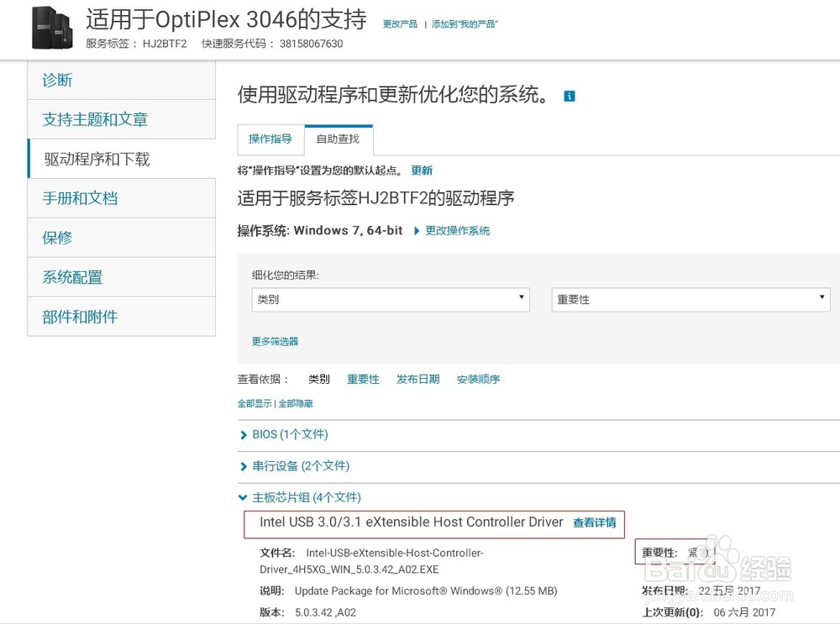Expand the BIOS (1个文件) section

[x=290, y=434]
